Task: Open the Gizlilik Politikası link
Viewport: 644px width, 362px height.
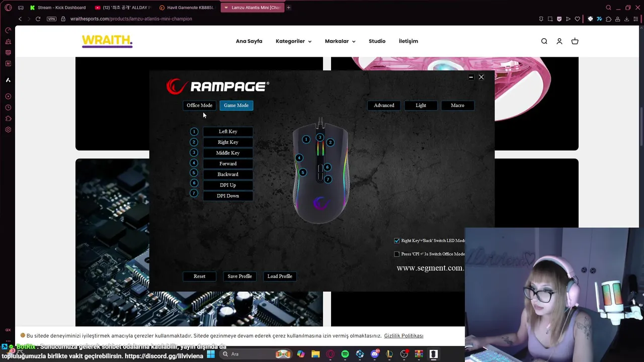Action: pyautogui.click(x=404, y=336)
